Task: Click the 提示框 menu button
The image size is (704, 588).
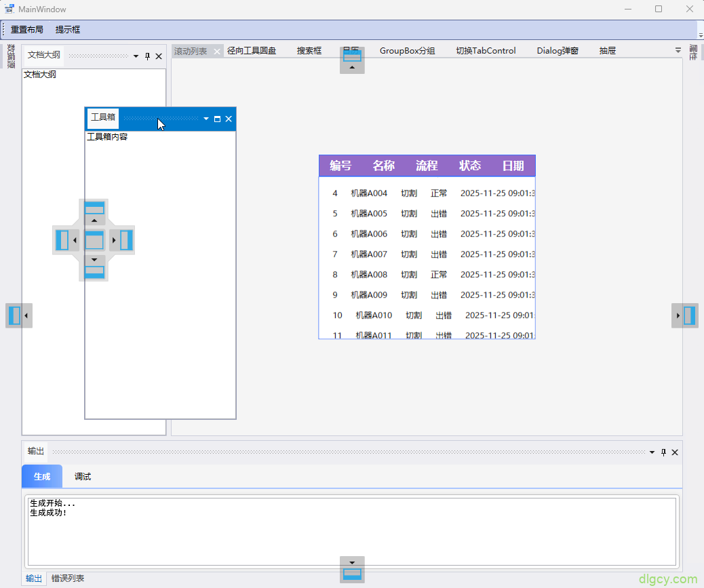Action: (68, 30)
